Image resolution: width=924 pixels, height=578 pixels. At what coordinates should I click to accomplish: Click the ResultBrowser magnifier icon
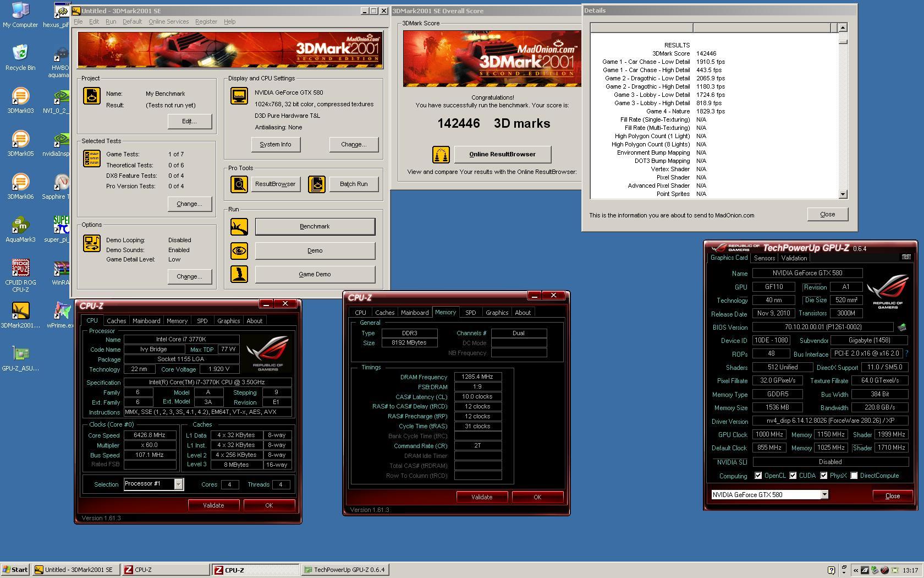pos(239,184)
